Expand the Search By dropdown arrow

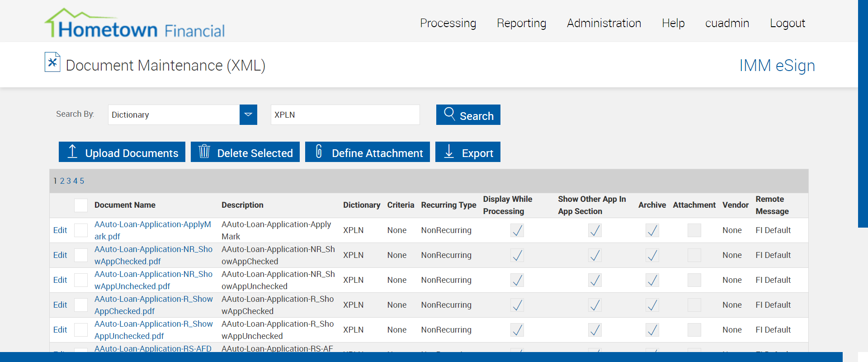(248, 115)
